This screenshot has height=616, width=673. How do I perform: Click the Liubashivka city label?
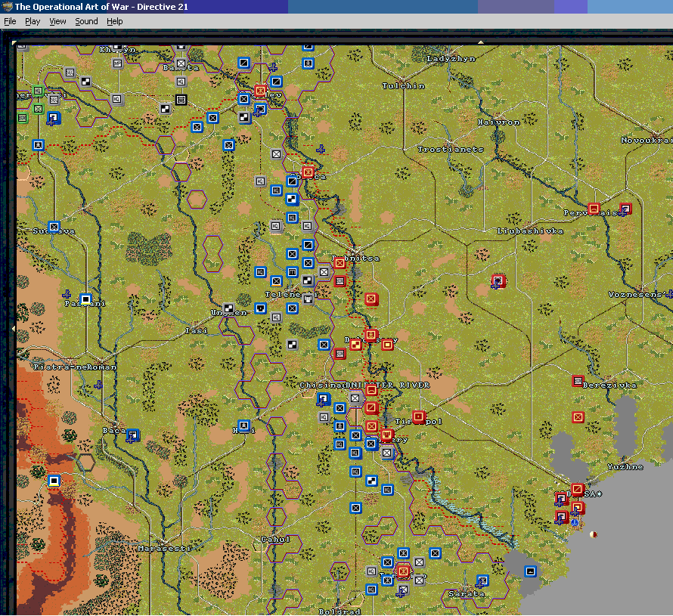(x=530, y=231)
